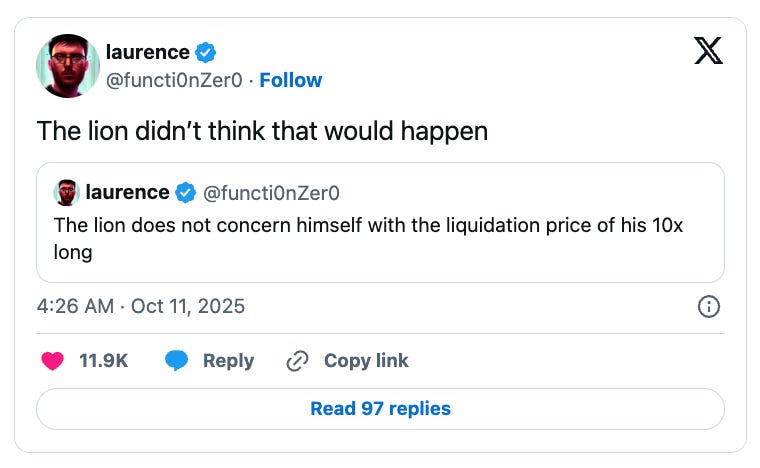The image size is (760, 468).
Task: Open the 4:26 AM · Oct 11, 2025 timestamp
Action: click(x=140, y=306)
